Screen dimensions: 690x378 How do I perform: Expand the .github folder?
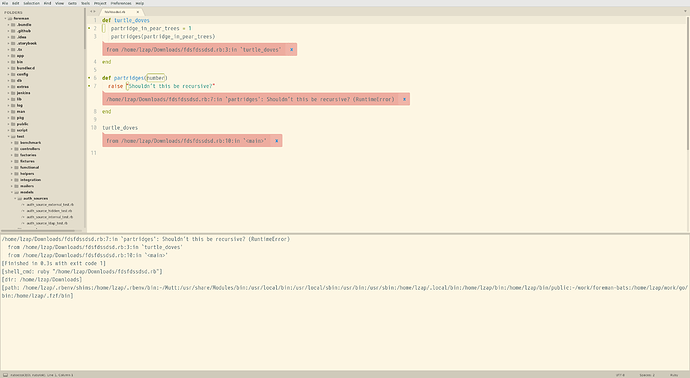[8, 31]
